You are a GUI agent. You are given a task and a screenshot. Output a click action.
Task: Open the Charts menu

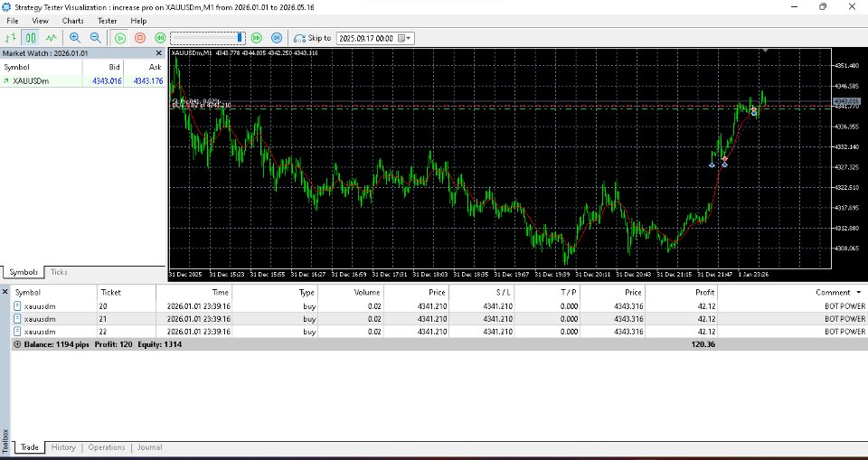pos(72,21)
